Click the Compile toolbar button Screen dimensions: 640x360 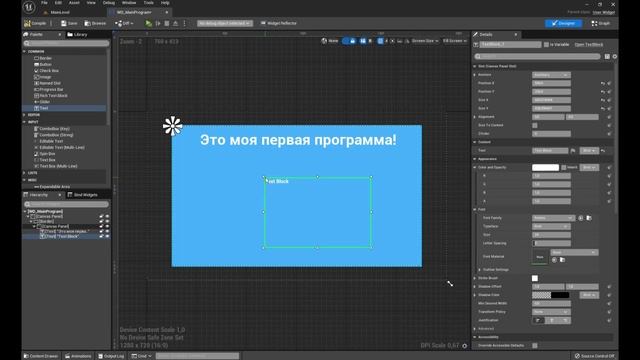35,23
